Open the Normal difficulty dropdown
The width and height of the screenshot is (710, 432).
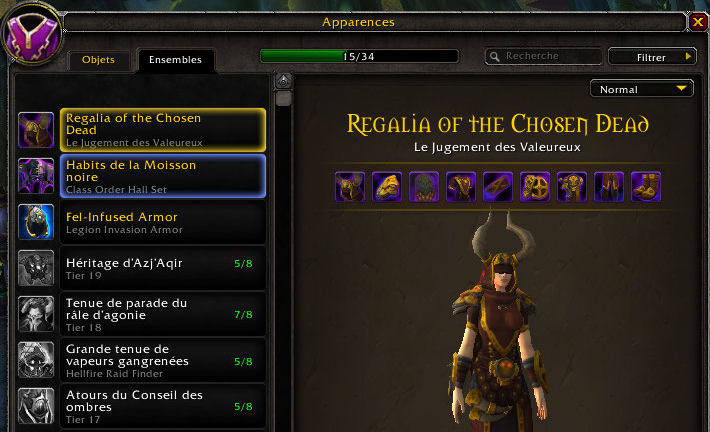(x=642, y=89)
